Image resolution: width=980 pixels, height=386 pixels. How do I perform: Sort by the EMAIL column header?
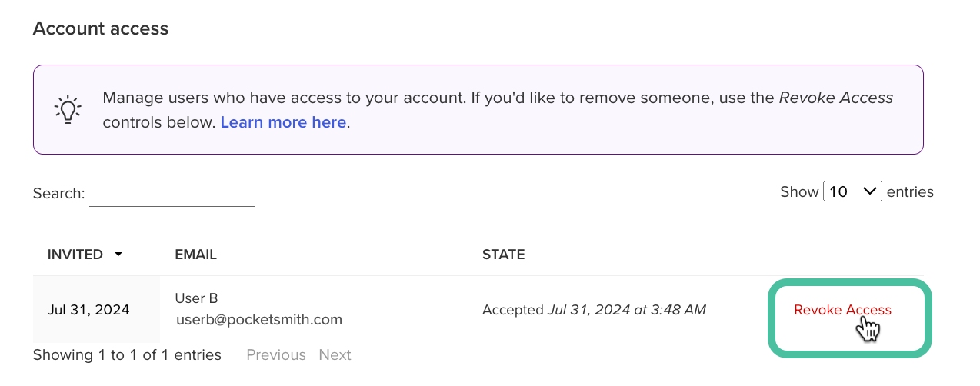click(x=196, y=255)
